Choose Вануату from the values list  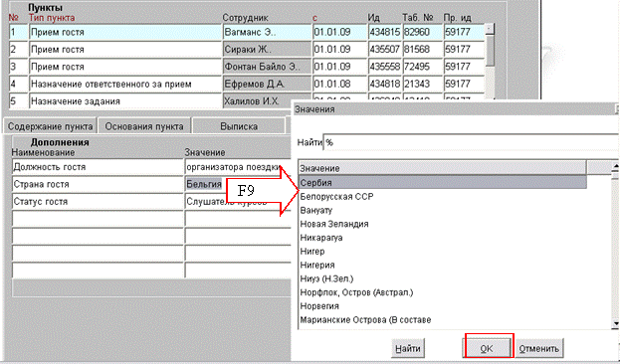coord(316,210)
